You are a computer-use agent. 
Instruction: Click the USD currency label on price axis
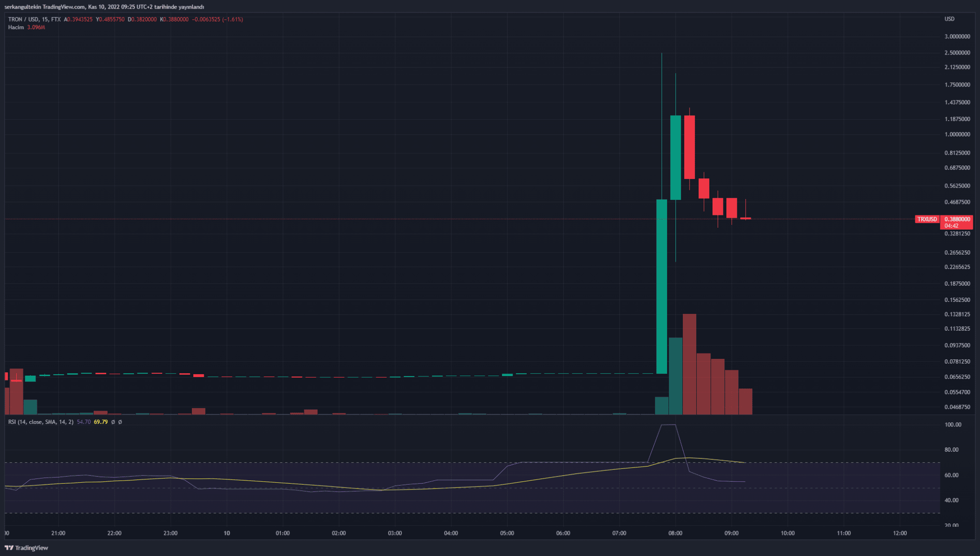tap(949, 19)
